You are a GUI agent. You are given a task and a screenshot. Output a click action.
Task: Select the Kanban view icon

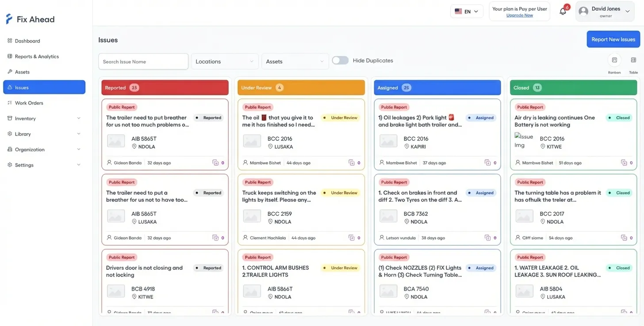(x=614, y=60)
